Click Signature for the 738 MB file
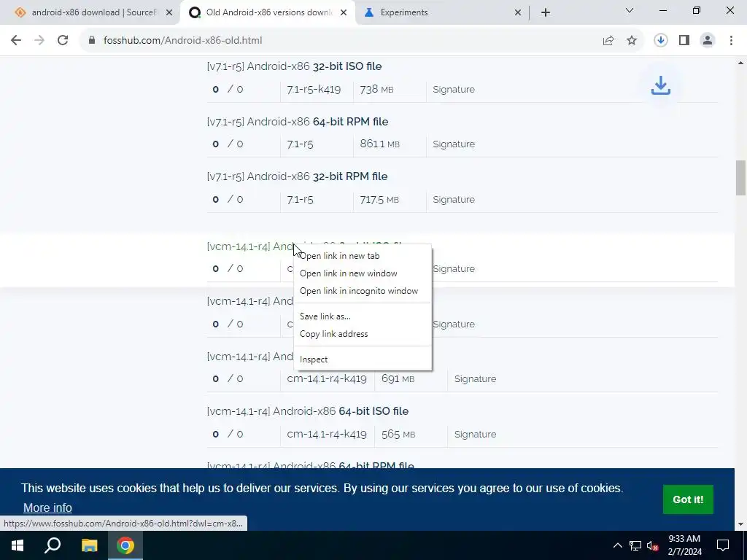Viewport: 747px width, 560px height. (x=454, y=90)
